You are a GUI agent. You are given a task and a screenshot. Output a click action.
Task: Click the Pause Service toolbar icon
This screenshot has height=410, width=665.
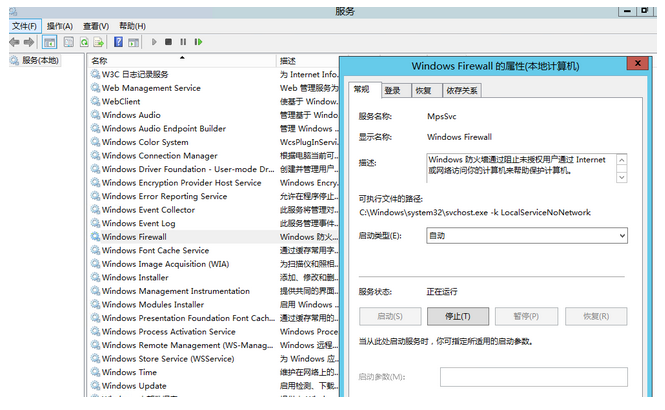(x=183, y=42)
